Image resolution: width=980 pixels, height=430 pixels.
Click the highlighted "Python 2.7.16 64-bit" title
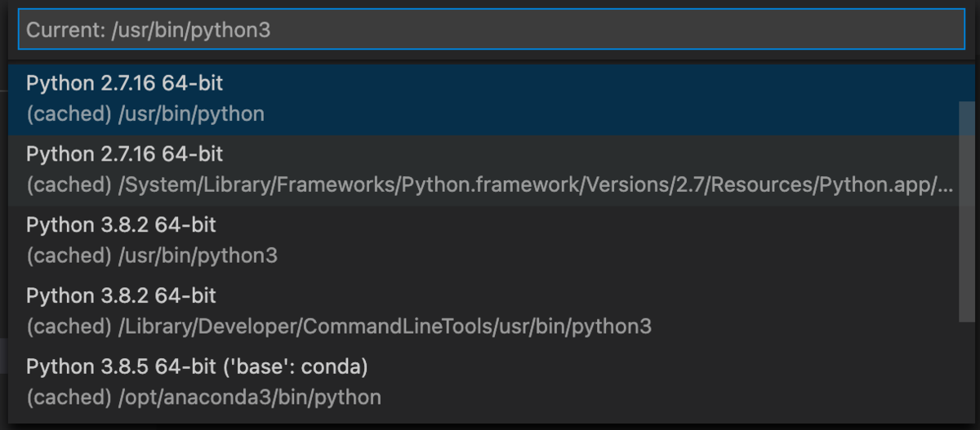pos(124,83)
